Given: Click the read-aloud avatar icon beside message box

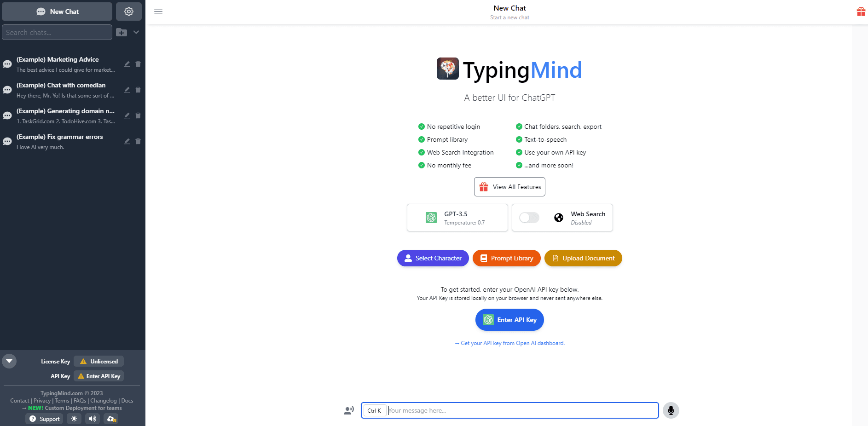Looking at the screenshot, I should pyautogui.click(x=348, y=410).
